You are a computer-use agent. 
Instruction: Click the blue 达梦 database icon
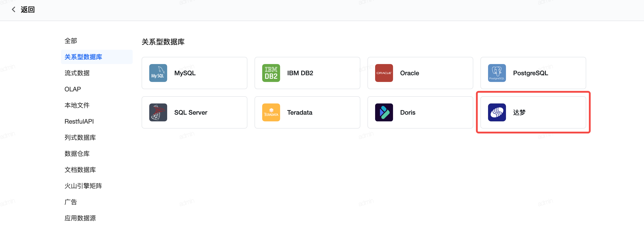(497, 112)
